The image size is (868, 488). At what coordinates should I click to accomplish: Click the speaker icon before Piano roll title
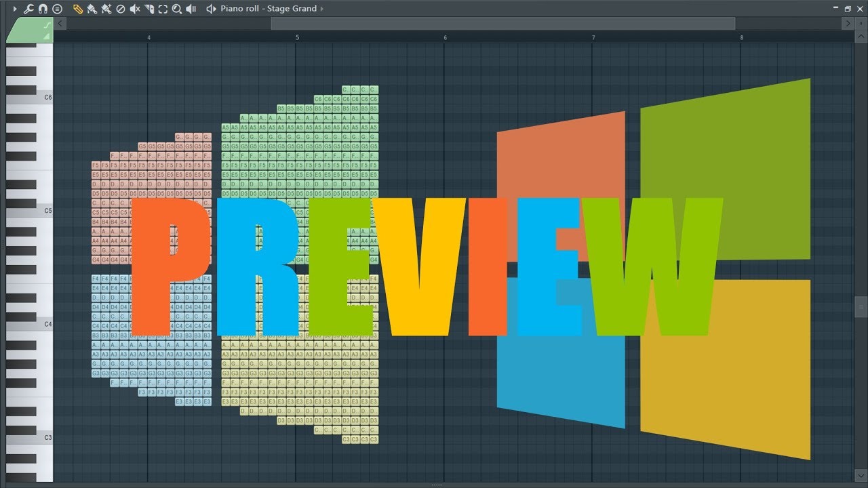point(211,9)
